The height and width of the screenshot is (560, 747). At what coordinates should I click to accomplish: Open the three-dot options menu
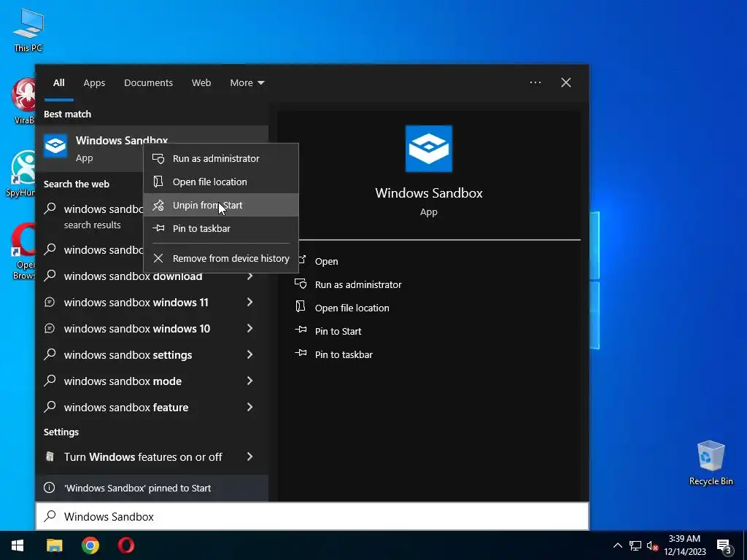click(x=535, y=83)
